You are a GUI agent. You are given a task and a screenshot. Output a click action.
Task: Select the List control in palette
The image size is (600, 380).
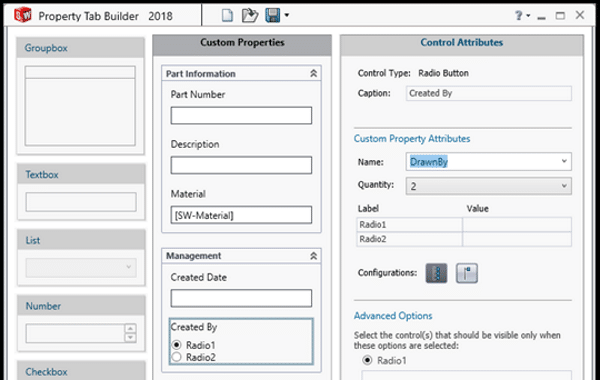[x=81, y=258]
